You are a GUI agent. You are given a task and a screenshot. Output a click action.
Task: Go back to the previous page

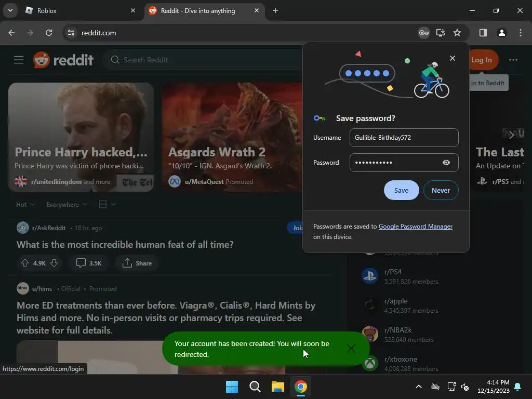pyautogui.click(x=11, y=33)
